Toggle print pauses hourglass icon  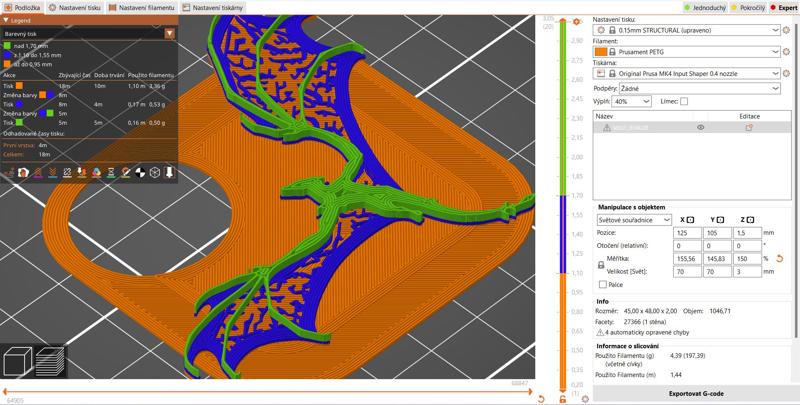pos(111,172)
